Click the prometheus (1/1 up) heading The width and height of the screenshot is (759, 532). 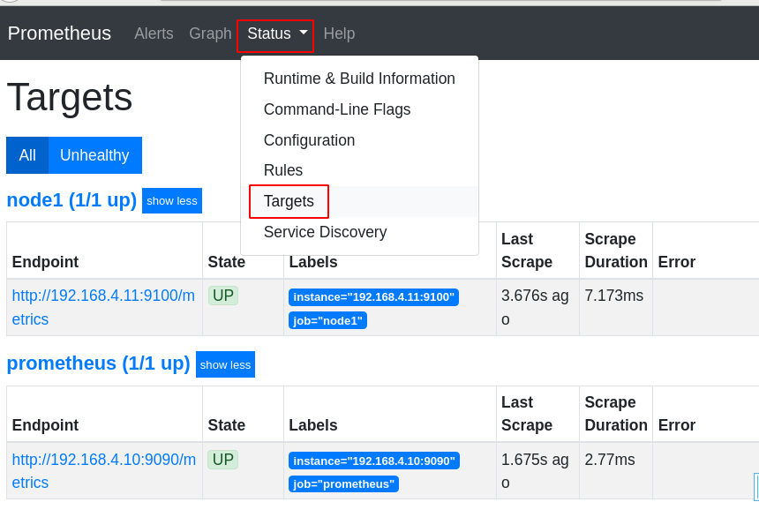(98, 363)
